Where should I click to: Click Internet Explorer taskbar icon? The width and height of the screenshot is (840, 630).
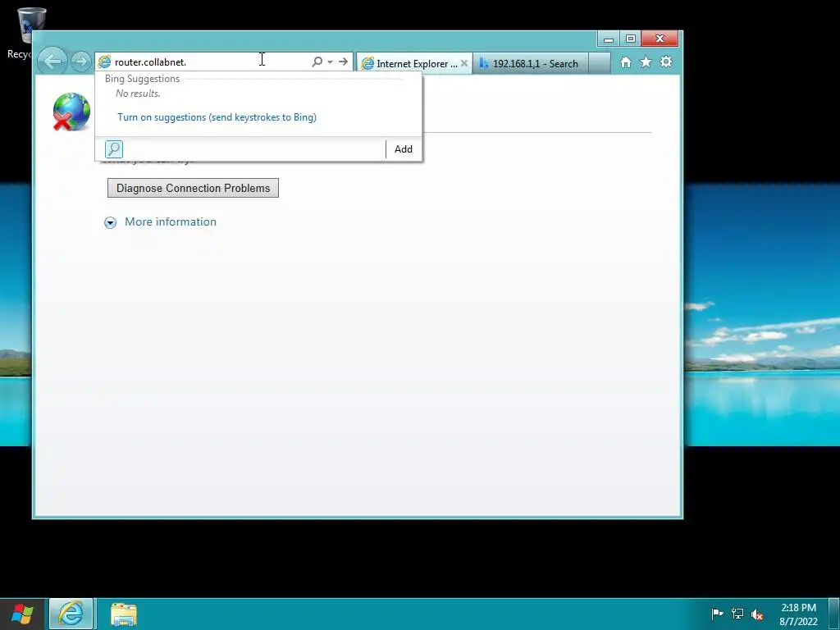[x=71, y=614]
